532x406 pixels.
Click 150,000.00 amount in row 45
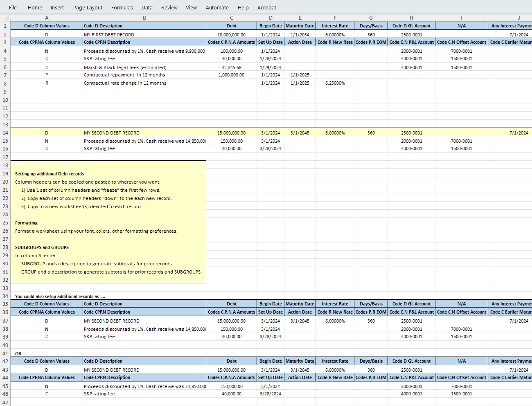point(232,386)
